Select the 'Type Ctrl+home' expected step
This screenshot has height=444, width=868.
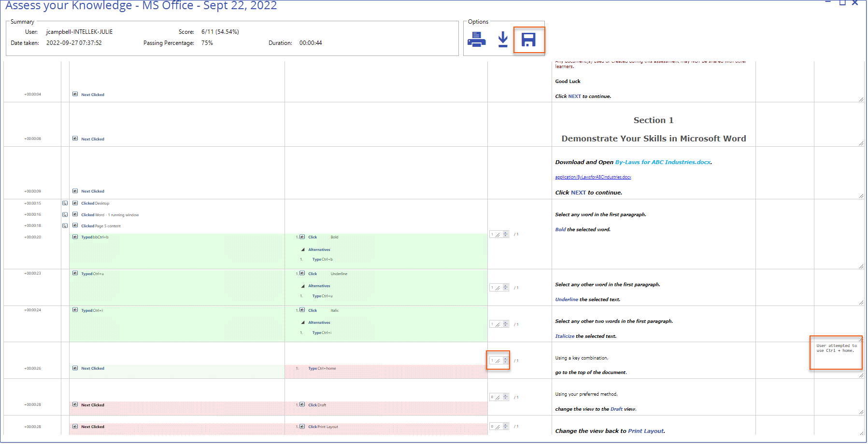click(322, 369)
